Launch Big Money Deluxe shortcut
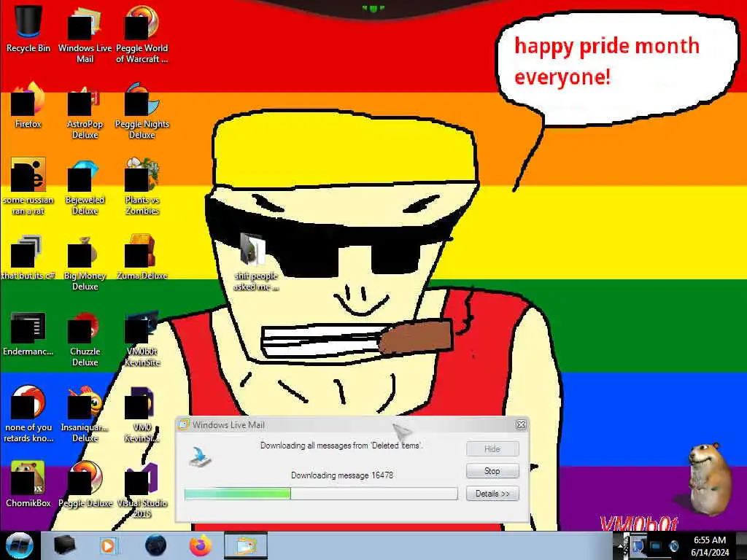 pos(85,262)
